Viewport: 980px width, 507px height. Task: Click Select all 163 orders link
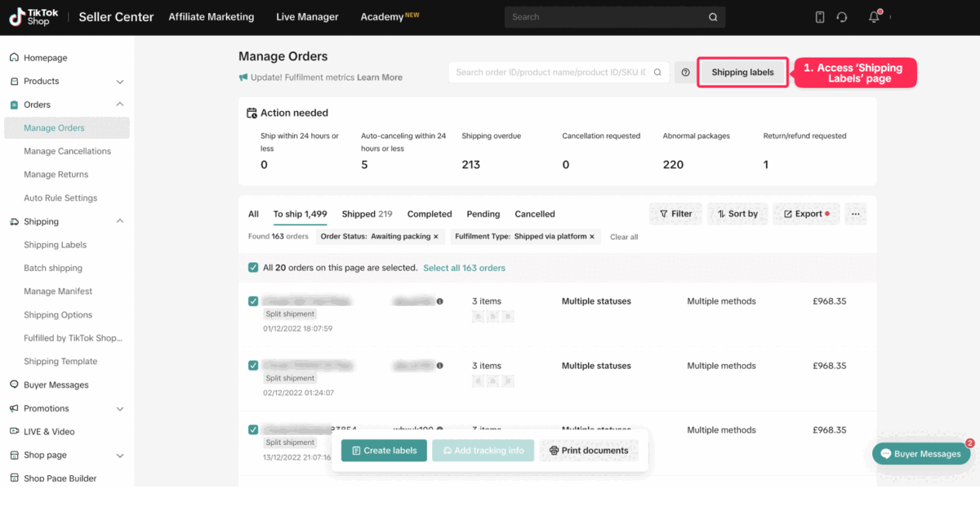(464, 268)
